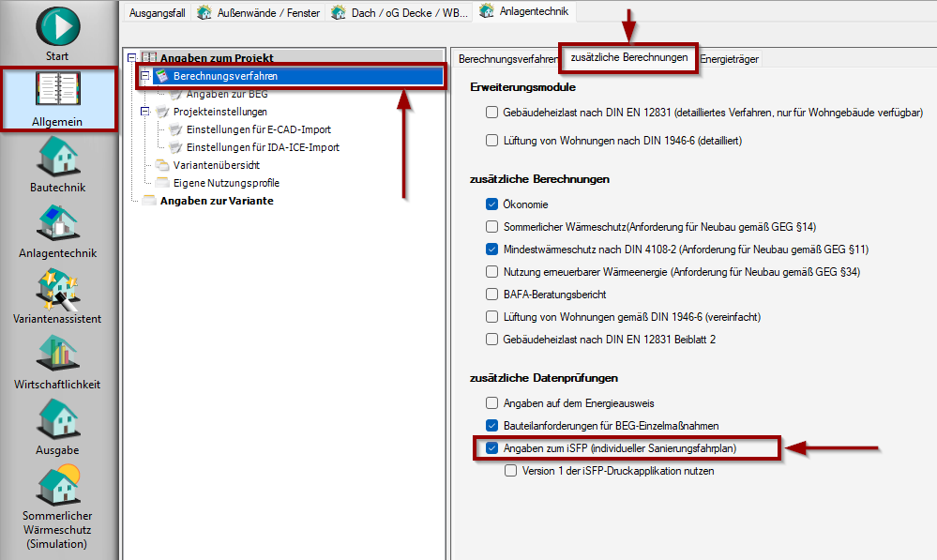Collapse the Projekteinstellungen tree node
This screenshot has height=560, width=937.
click(145, 112)
